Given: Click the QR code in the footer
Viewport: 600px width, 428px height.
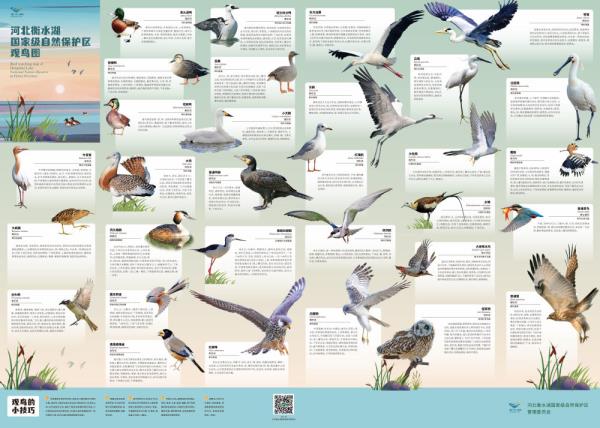Looking at the screenshot, I should (283, 404).
